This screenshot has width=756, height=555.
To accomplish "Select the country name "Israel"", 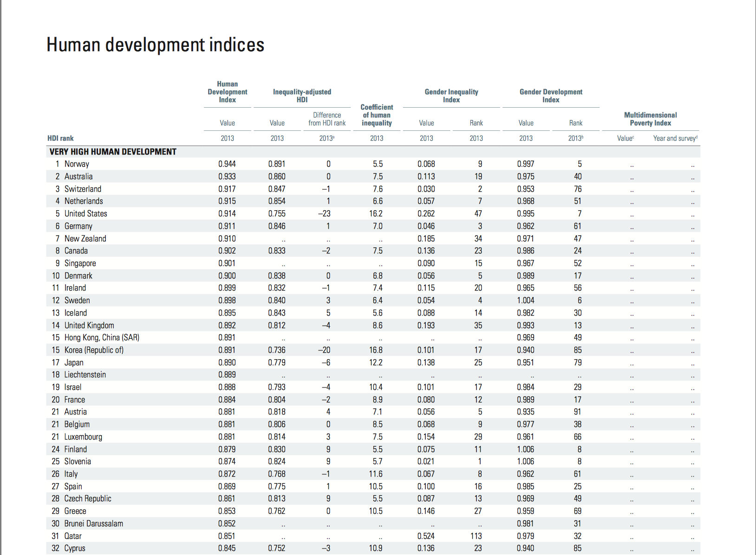I will click(x=73, y=387).
